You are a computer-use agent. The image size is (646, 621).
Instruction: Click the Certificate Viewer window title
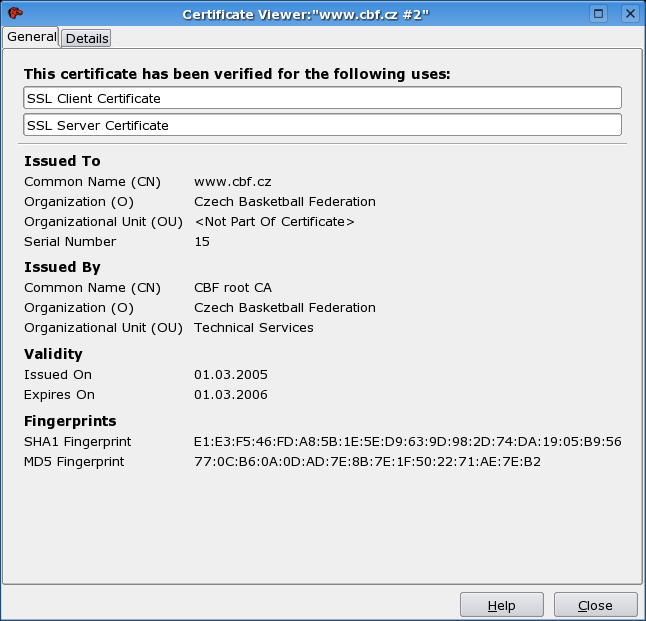306,15
